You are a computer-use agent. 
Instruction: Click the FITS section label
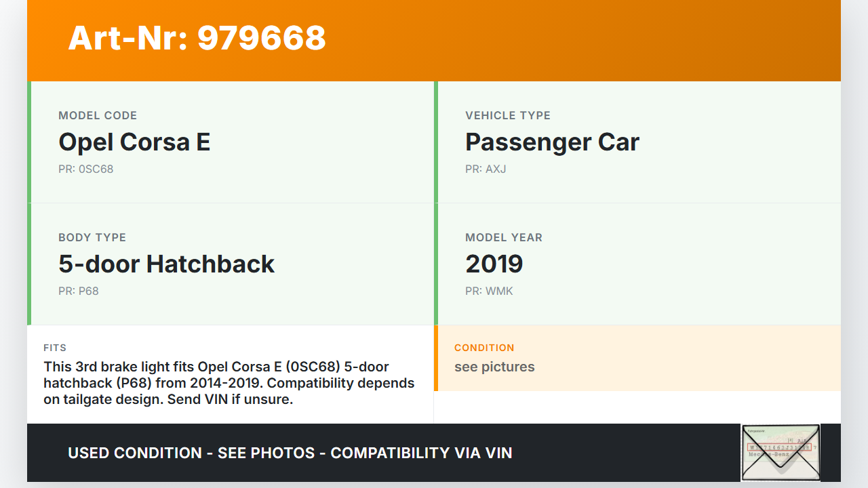tap(55, 348)
